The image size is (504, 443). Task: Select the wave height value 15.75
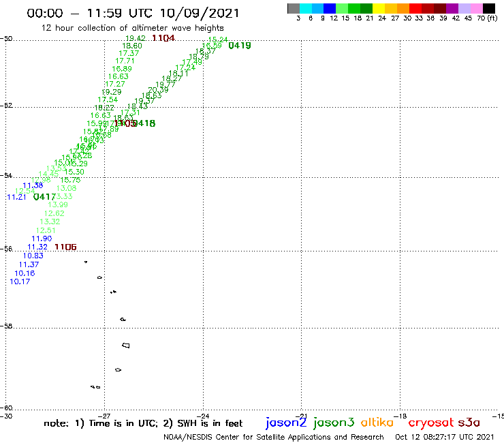(70, 180)
